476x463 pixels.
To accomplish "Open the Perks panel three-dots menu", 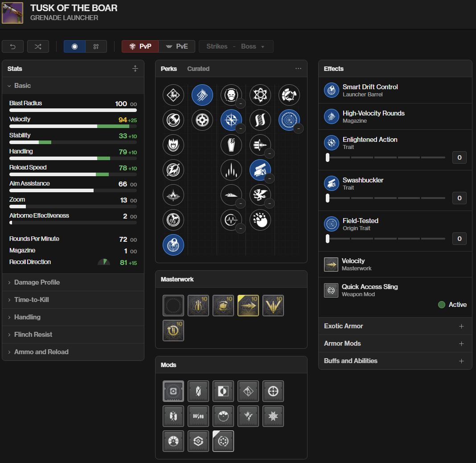I will pyautogui.click(x=298, y=69).
